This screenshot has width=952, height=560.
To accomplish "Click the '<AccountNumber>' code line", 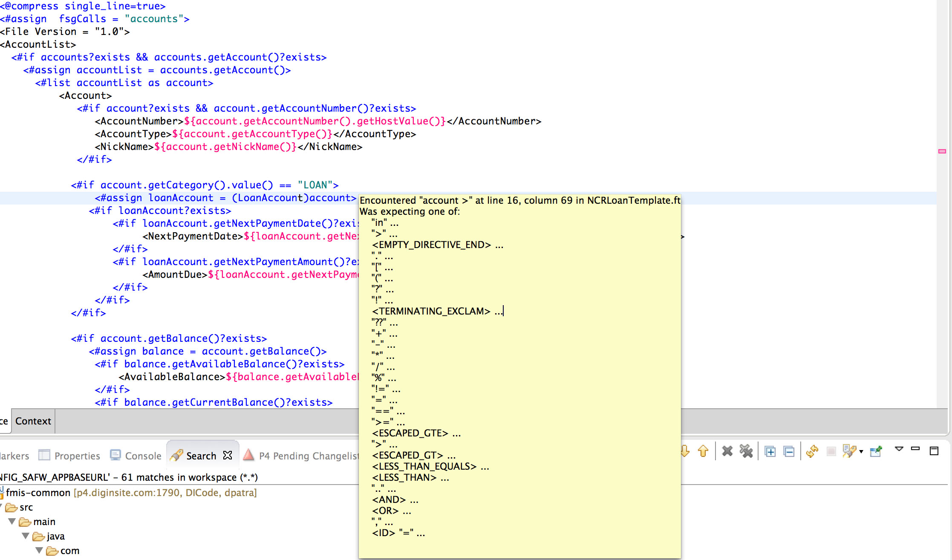I will pos(318,121).
